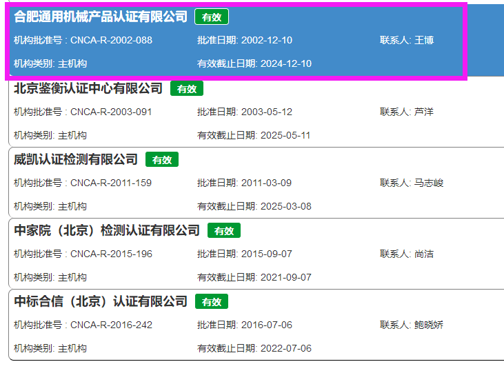Click the 有效 badge beside 北京鉴衡认证中心有限公司
This screenshot has width=504, height=373.
click(x=187, y=89)
